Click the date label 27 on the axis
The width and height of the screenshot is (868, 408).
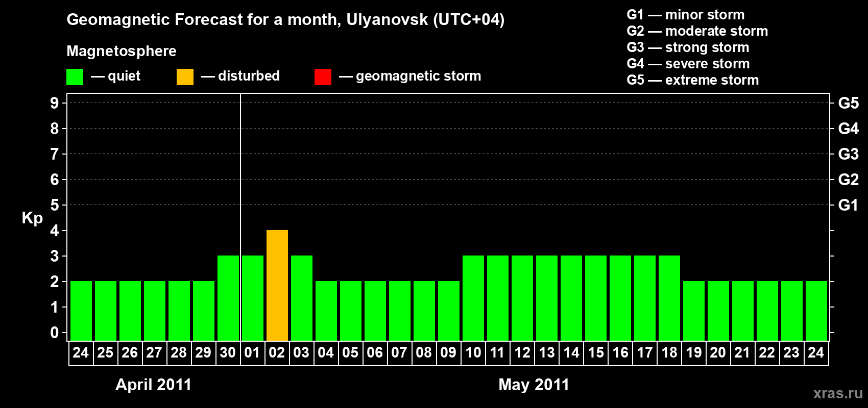coord(154,352)
